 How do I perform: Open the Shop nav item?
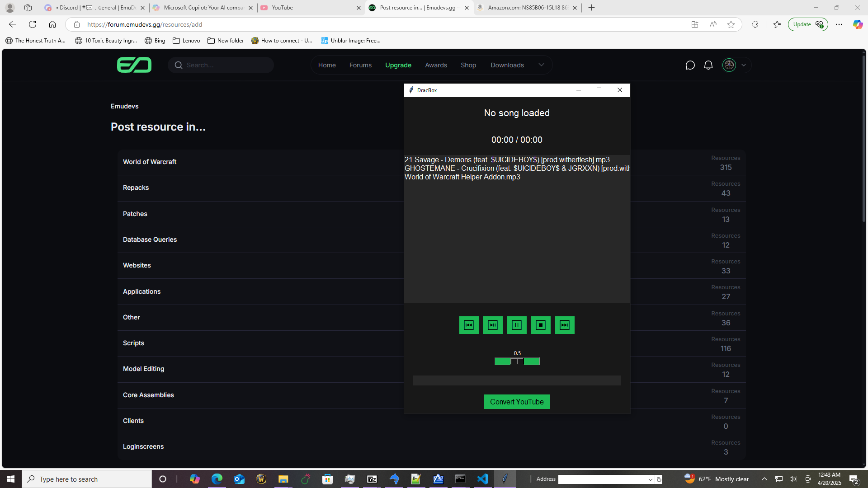pos(468,65)
